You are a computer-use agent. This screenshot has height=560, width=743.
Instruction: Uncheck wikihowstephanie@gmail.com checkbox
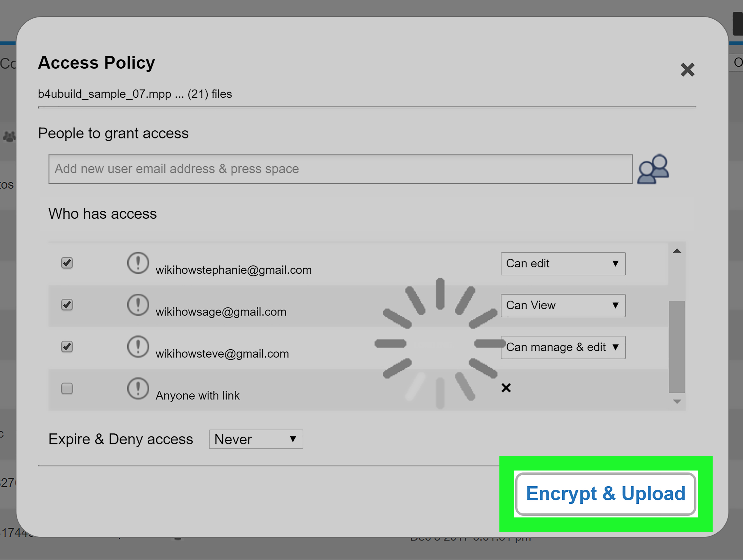click(67, 263)
